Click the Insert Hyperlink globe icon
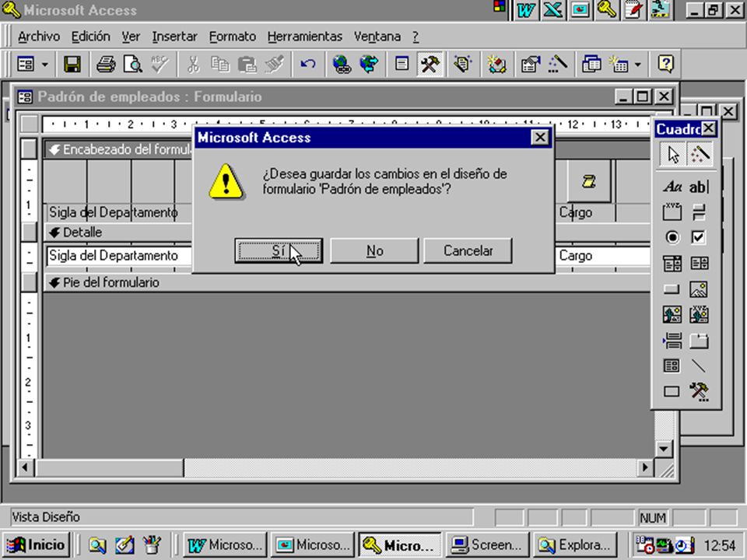 click(x=342, y=64)
